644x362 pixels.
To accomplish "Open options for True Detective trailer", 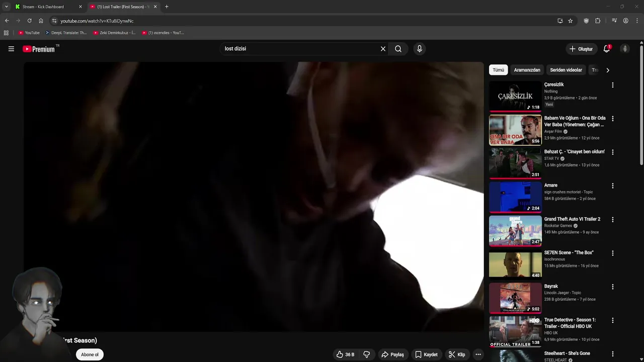I will coord(612,320).
